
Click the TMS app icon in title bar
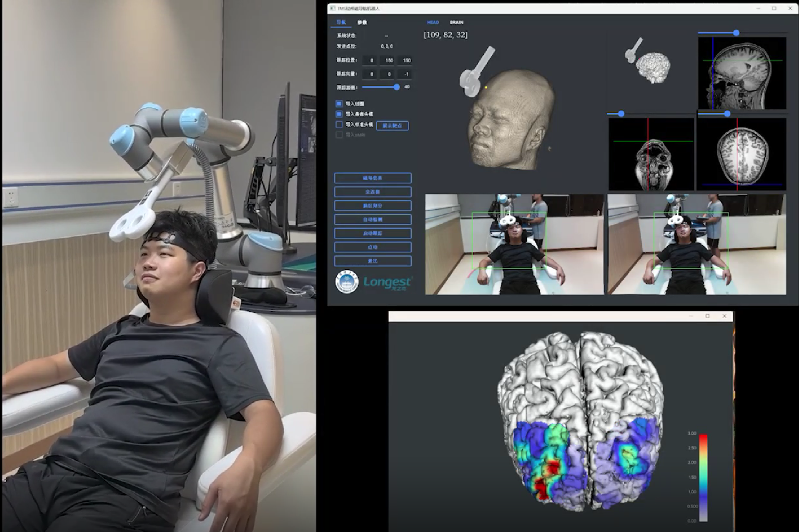(333, 9)
